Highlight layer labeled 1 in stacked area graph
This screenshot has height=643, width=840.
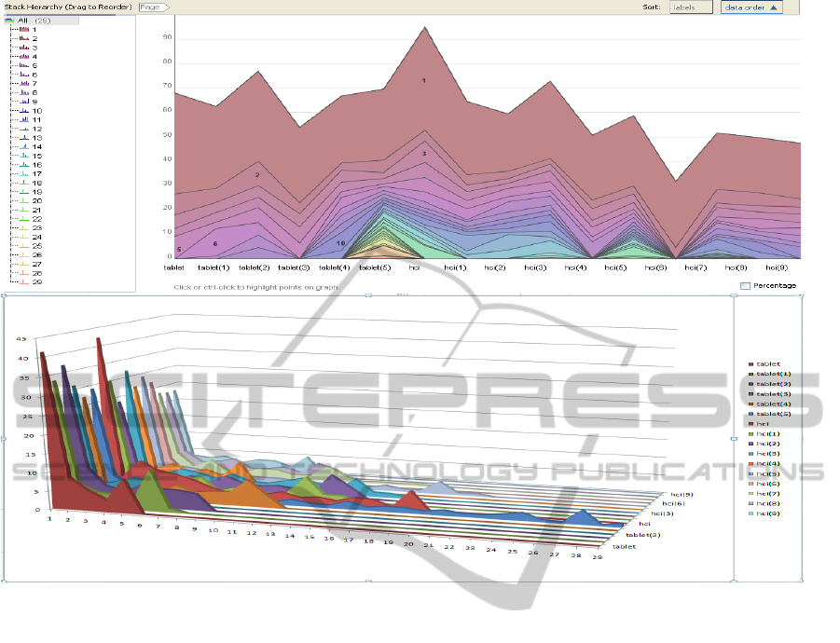click(424, 81)
